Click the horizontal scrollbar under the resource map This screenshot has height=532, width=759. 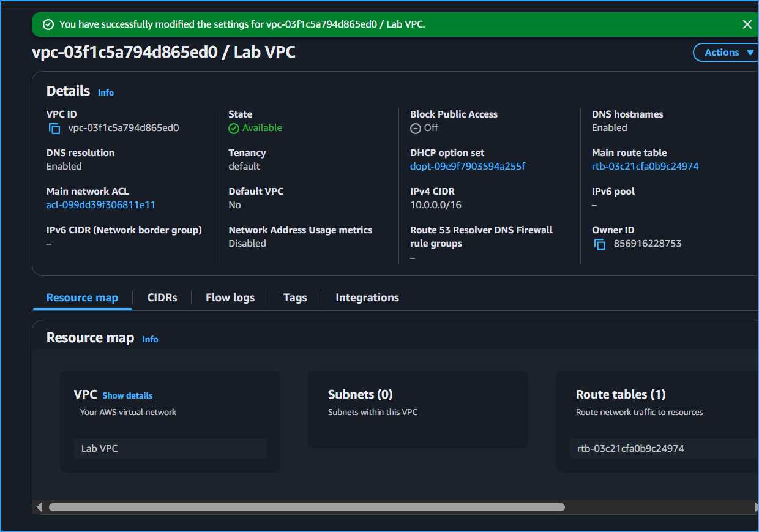coord(306,507)
